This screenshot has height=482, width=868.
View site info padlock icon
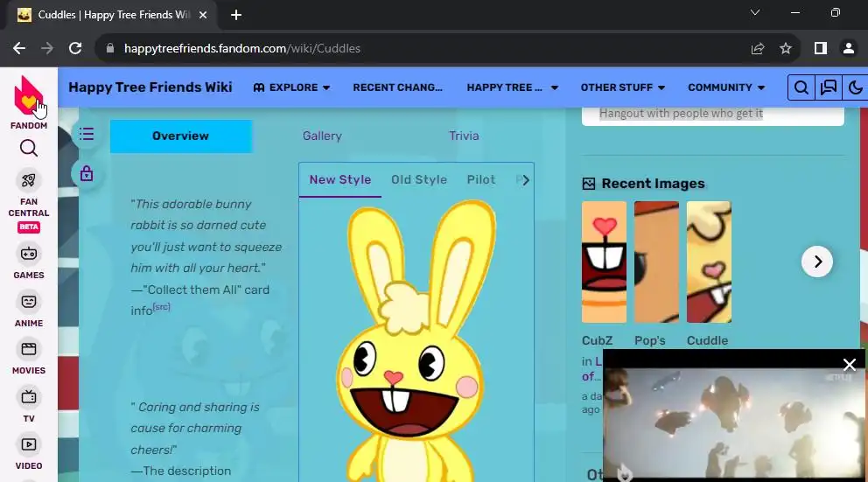click(110, 49)
